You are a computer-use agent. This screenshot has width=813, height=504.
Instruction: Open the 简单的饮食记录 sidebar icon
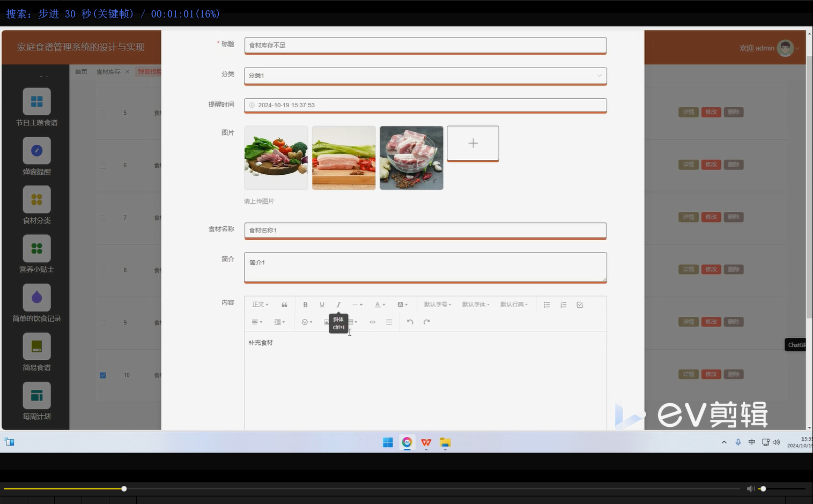coord(36,297)
